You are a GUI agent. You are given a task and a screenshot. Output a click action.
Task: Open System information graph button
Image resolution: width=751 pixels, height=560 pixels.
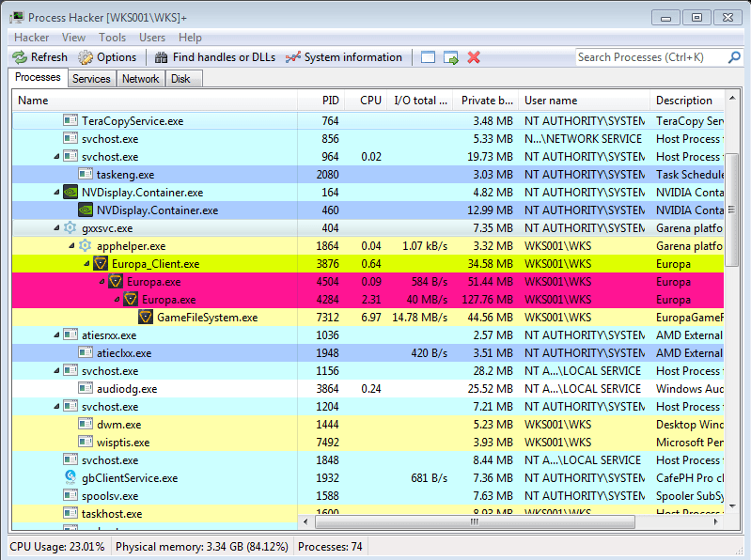pos(344,57)
